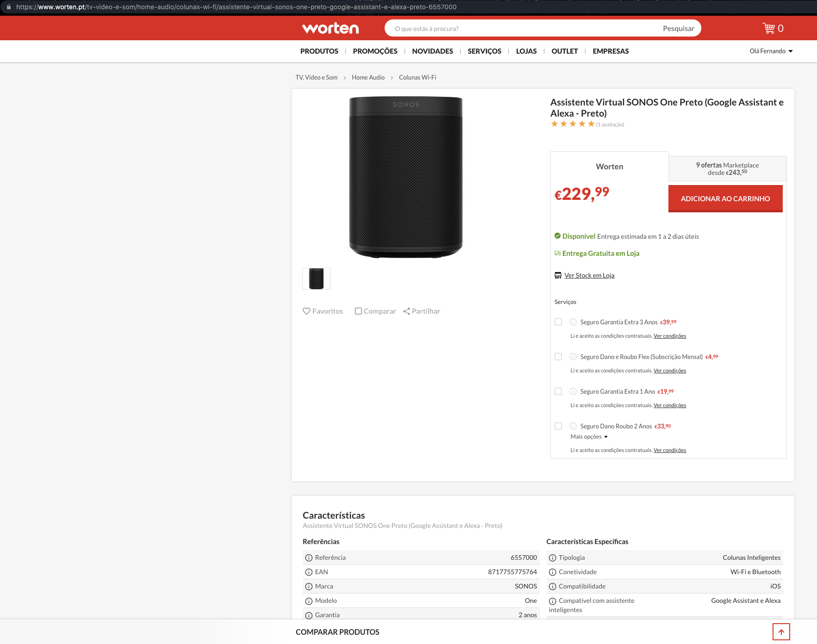Click info icon for Seguro Dano e Roubo Flex

click(x=573, y=357)
